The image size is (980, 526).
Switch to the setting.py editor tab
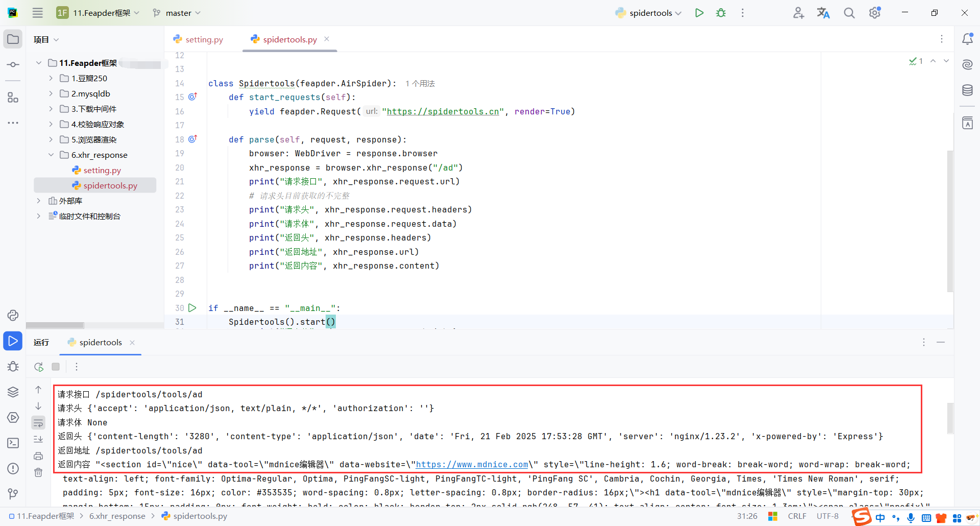pos(203,39)
